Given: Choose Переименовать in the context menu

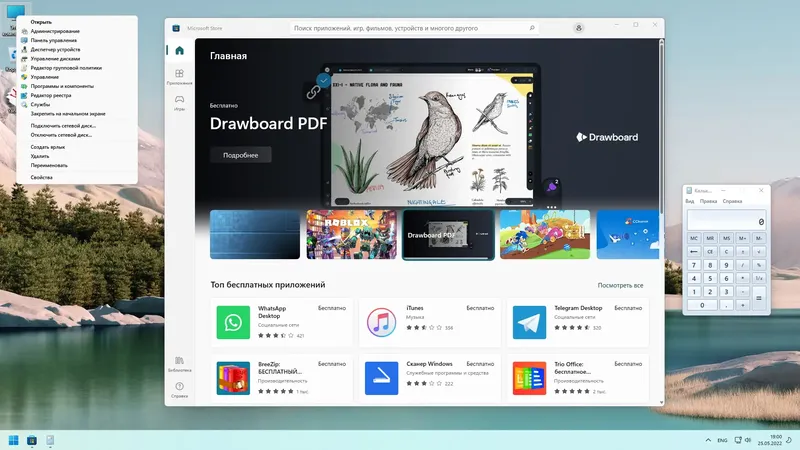Looking at the screenshot, I should [49, 165].
